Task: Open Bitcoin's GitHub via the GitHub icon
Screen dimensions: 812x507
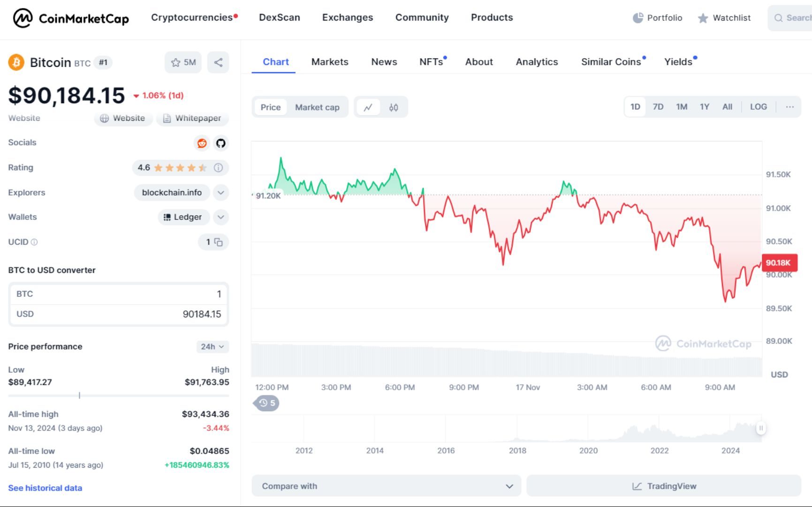Action: pos(220,144)
